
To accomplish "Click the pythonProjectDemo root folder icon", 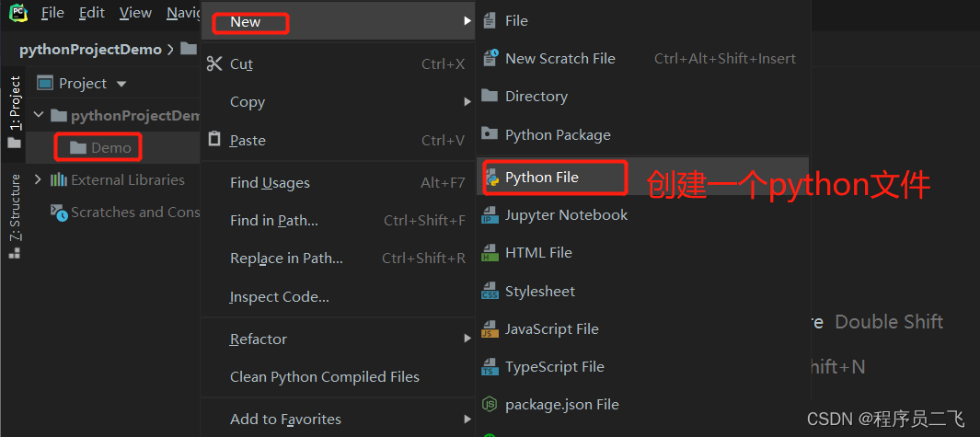I will tap(58, 115).
